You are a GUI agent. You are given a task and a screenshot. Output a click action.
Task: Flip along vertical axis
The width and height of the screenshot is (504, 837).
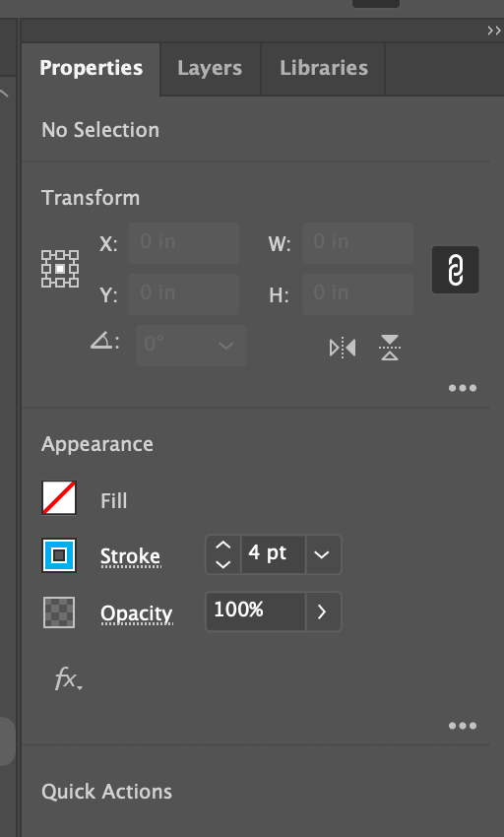(x=390, y=348)
